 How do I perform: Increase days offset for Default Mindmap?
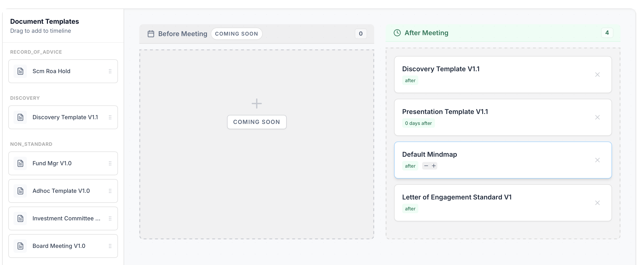[x=434, y=166]
